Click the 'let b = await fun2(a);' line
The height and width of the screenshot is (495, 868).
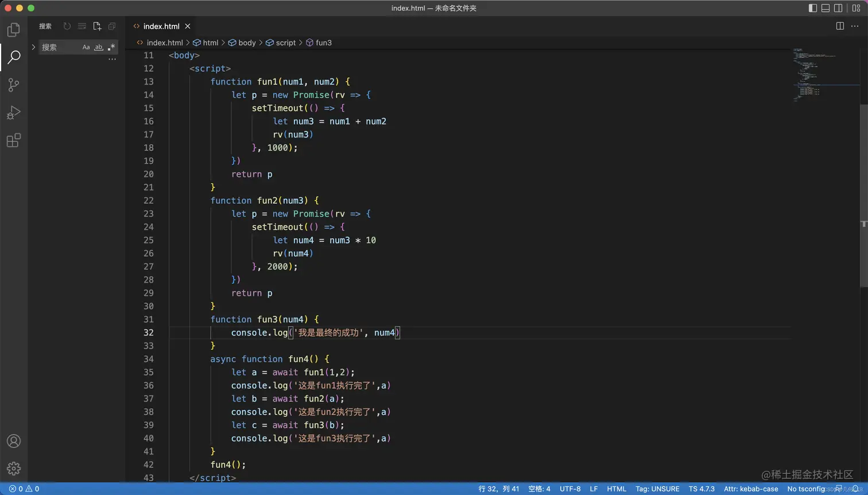(x=288, y=399)
